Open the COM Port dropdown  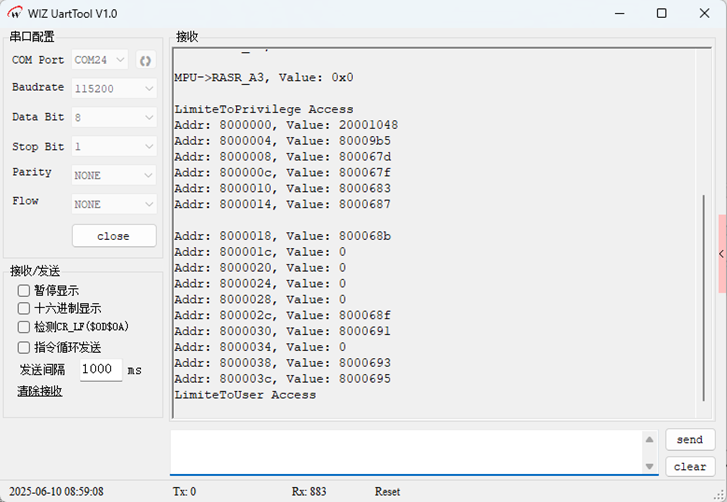(100, 60)
